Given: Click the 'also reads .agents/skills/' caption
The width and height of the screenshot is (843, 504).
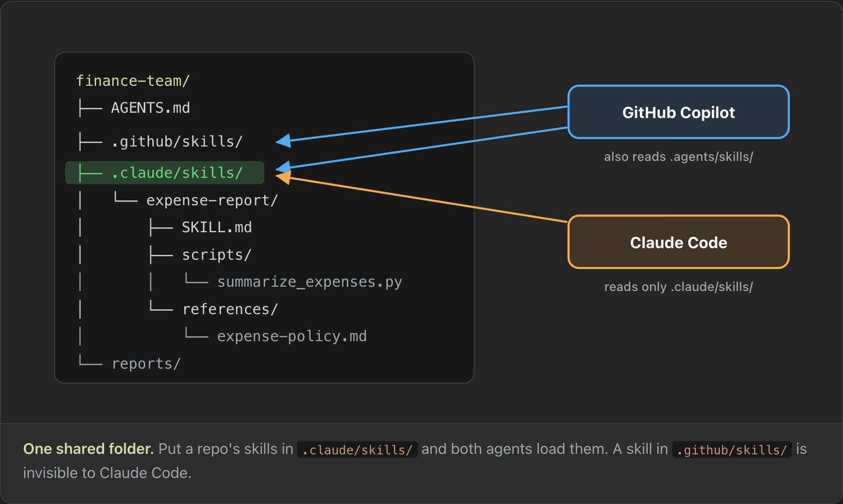Looking at the screenshot, I should (679, 157).
